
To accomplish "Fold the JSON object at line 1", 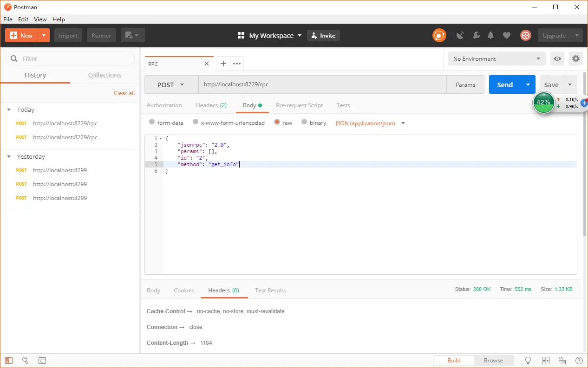I will coord(160,138).
